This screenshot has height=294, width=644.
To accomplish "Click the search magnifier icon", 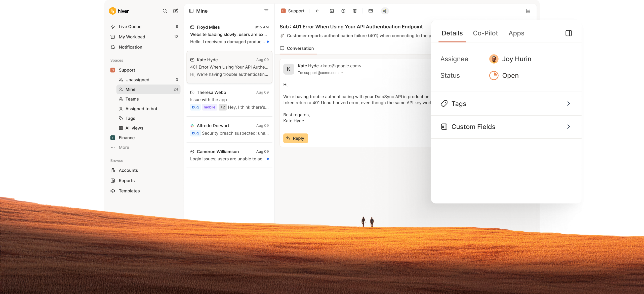I will (x=165, y=11).
